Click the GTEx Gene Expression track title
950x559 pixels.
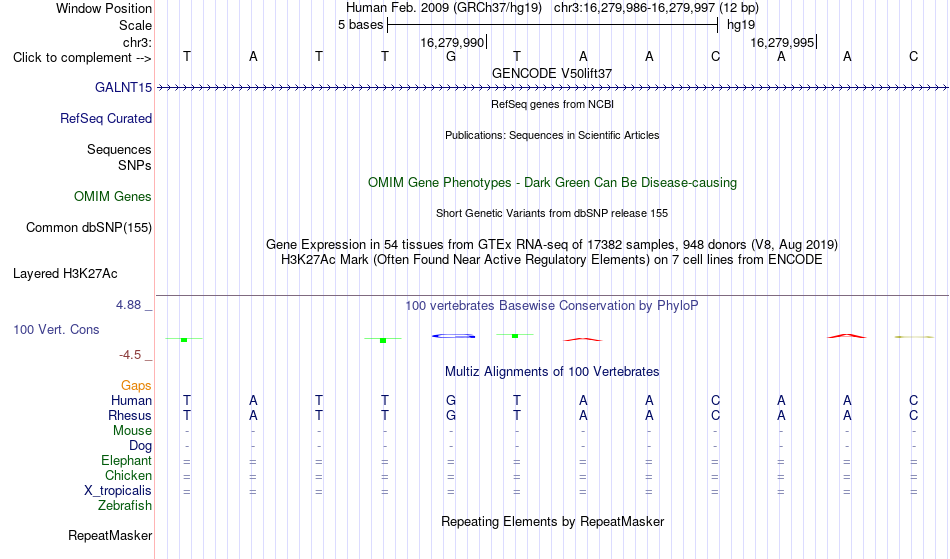click(552, 245)
